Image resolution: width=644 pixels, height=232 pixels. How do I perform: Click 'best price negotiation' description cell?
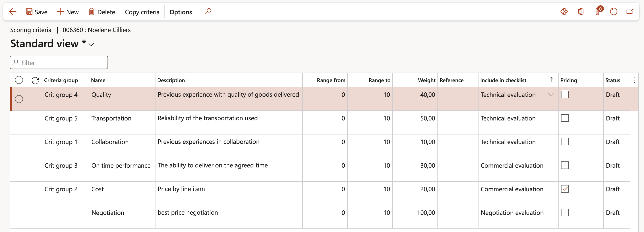[229, 217]
